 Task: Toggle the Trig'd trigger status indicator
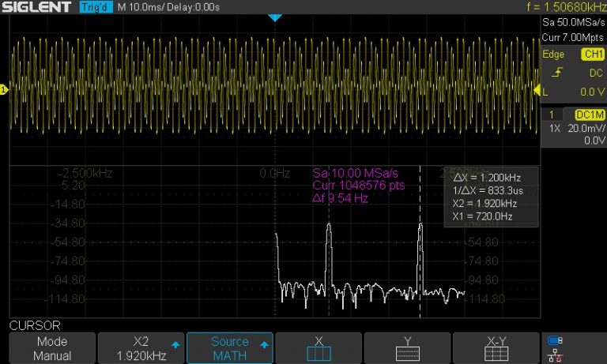[x=96, y=8]
